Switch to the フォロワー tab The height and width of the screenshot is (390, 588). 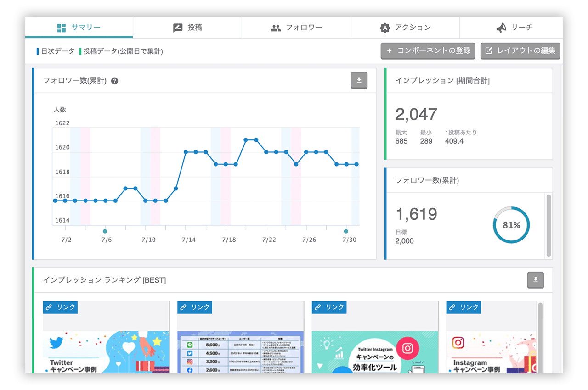(x=296, y=28)
